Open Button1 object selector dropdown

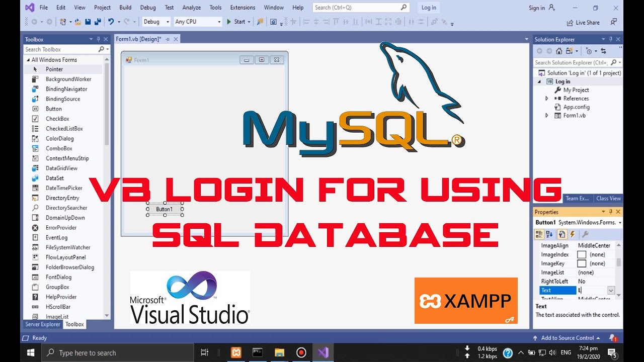tap(620, 222)
